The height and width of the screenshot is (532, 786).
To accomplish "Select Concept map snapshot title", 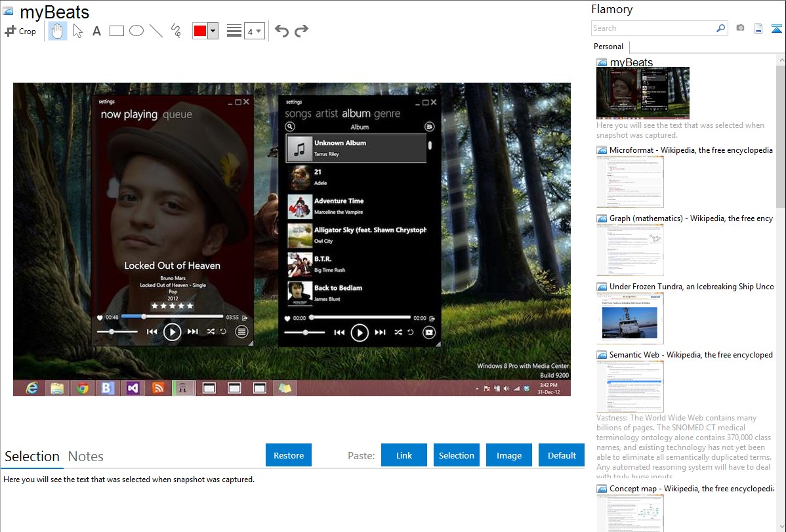I will click(x=691, y=489).
